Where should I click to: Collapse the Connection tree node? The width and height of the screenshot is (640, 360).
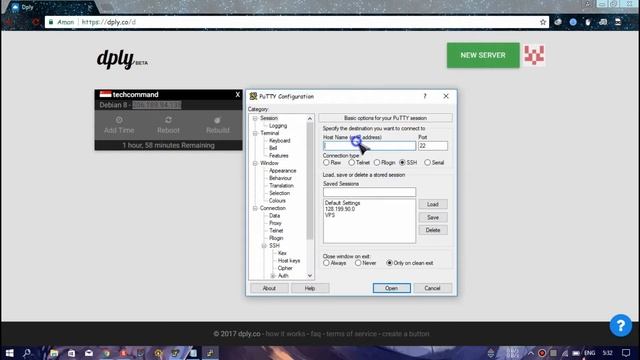pos(255,209)
